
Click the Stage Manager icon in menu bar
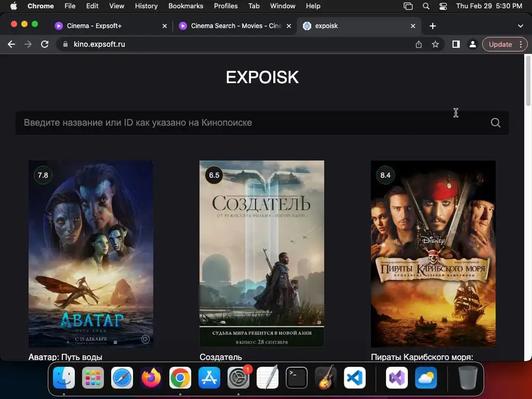pos(408,6)
